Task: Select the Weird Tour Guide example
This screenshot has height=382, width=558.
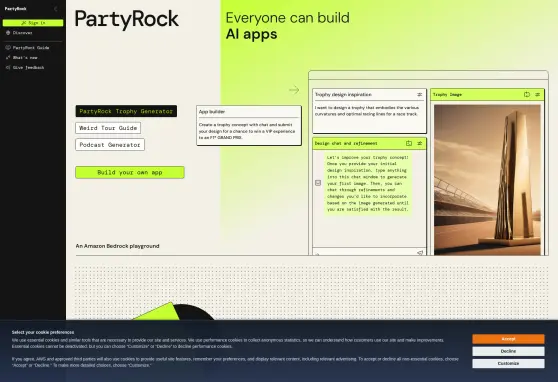Action: [x=108, y=128]
